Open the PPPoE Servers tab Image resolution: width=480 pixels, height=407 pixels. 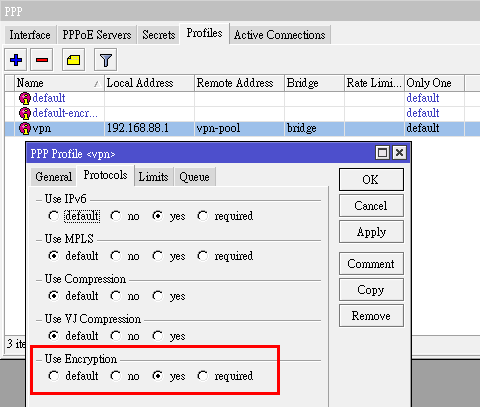[x=97, y=35]
